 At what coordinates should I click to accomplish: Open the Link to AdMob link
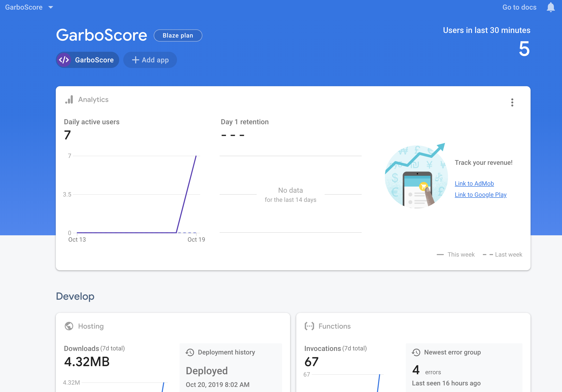[474, 183]
